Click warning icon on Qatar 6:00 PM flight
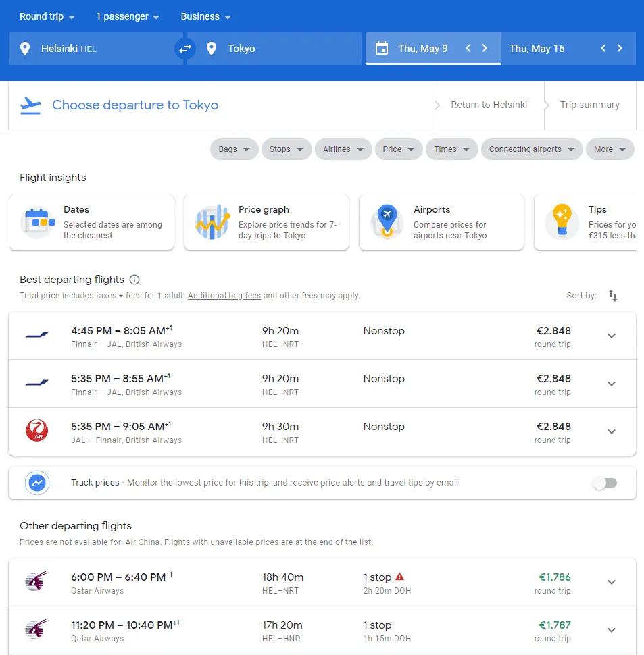 pyautogui.click(x=400, y=577)
